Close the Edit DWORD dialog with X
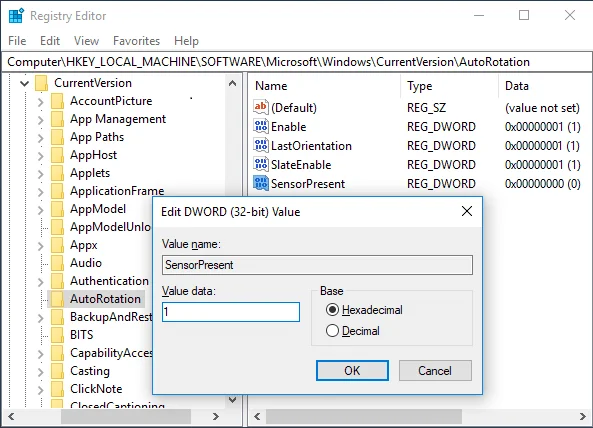Screen dimensions: 593x428 tap(467, 211)
